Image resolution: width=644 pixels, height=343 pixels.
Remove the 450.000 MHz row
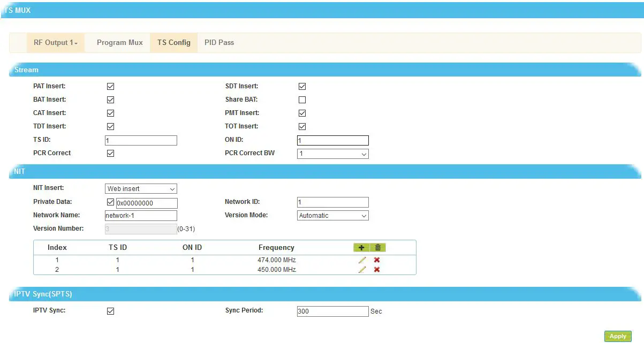tap(377, 270)
